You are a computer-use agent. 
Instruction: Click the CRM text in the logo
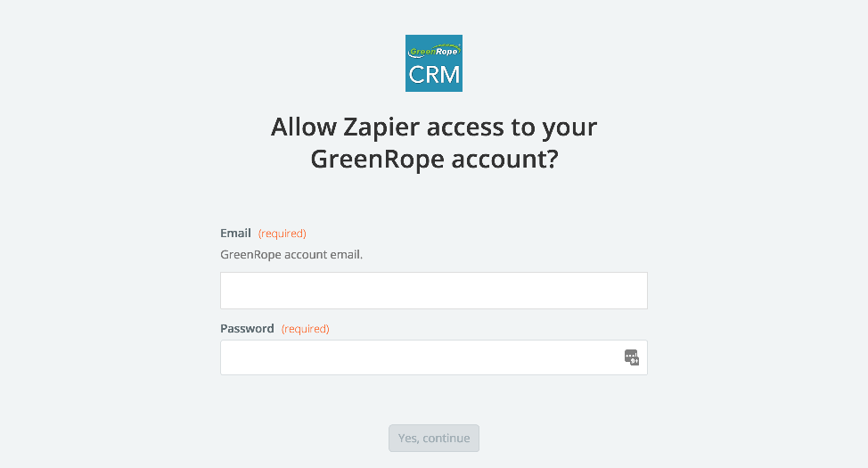tap(434, 75)
